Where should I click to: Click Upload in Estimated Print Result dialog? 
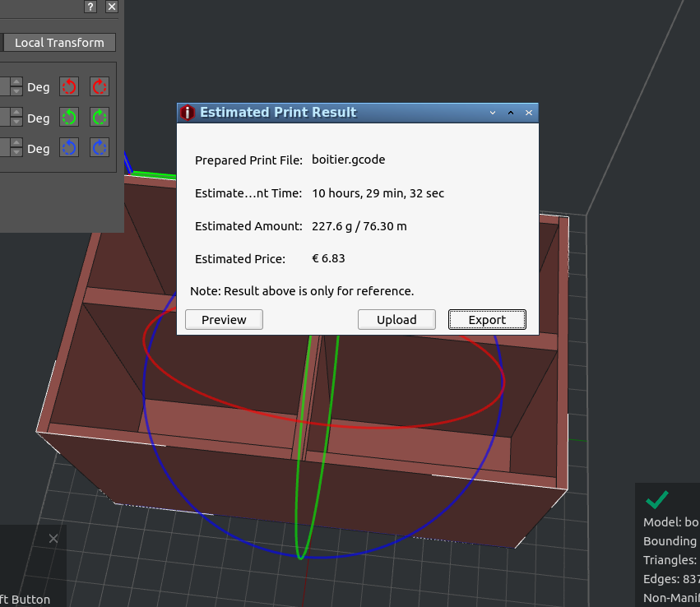pyautogui.click(x=396, y=320)
